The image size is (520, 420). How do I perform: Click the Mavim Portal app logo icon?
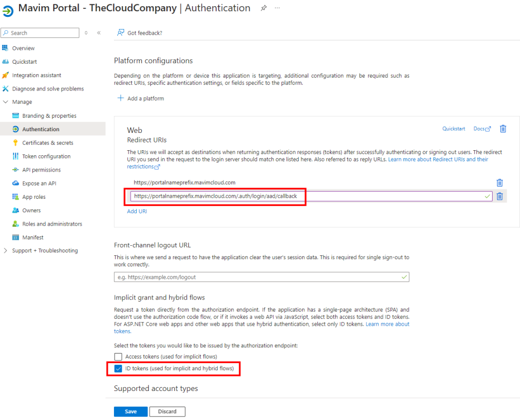(8, 11)
